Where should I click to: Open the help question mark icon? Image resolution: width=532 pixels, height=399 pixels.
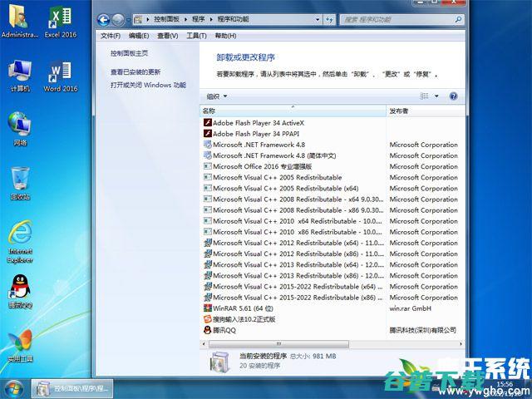(453, 96)
